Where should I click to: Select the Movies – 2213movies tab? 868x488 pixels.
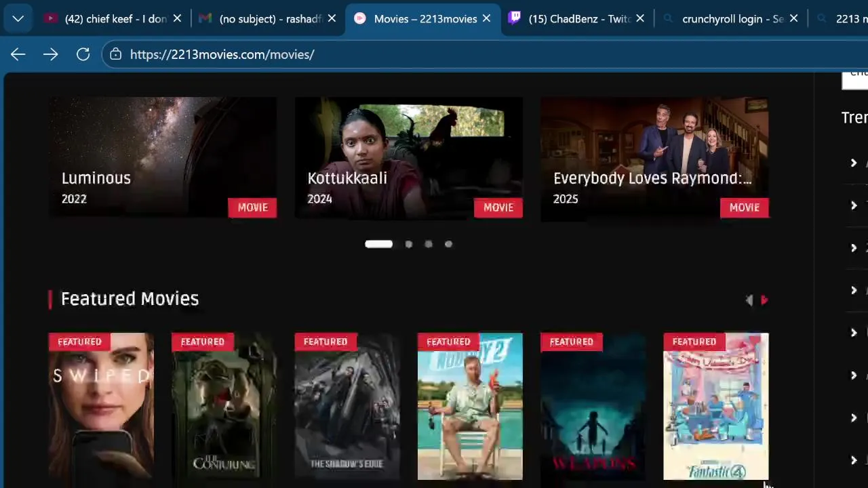coord(422,19)
